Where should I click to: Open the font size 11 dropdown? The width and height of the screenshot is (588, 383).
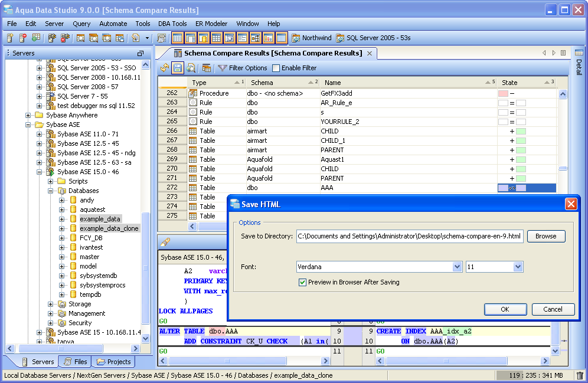pos(518,267)
